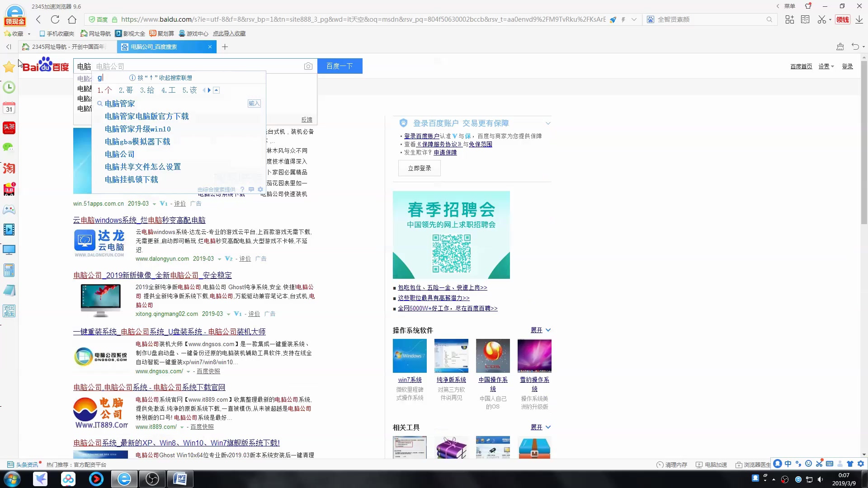Open the browser extensions grid icon
Image resolution: width=868 pixels, height=488 pixels.
(789, 19)
